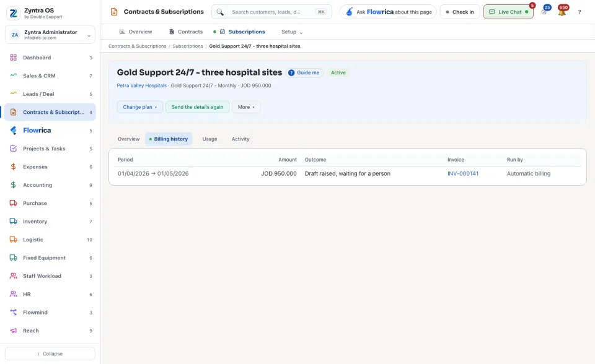Select the Subscriptions tab

click(x=242, y=32)
